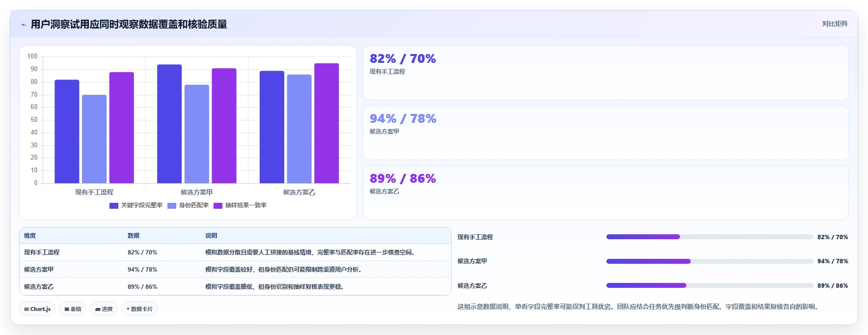868x335 pixels.
Task: Click 候选方案乙 label beside progress bar
Action: point(472,286)
